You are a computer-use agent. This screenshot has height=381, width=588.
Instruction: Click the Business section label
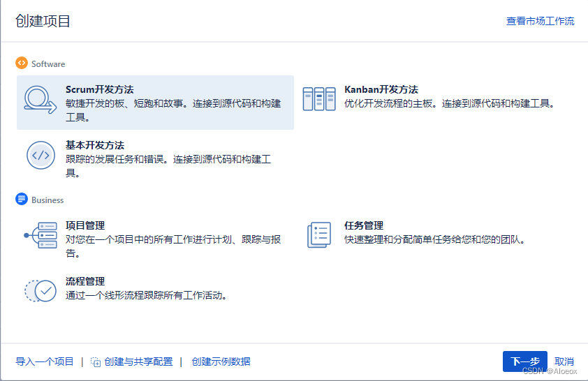click(47, 200)
